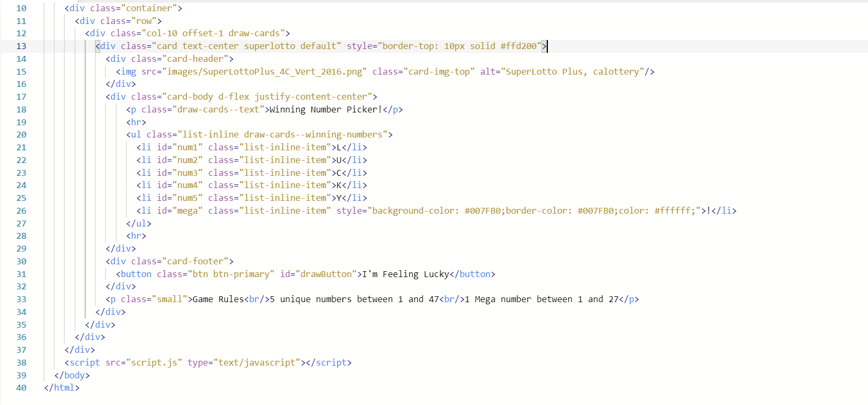Place cursor in "card text-center superlotto default" string
Image resolution: width=868 pixels, height=405 pixels.
pyautogui.click(x=246, y=46)
